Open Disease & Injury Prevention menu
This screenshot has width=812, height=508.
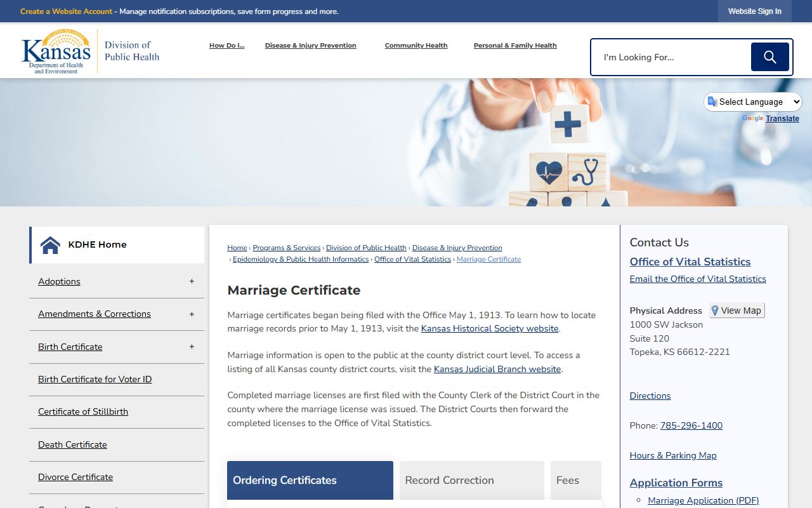coord(311,46)
